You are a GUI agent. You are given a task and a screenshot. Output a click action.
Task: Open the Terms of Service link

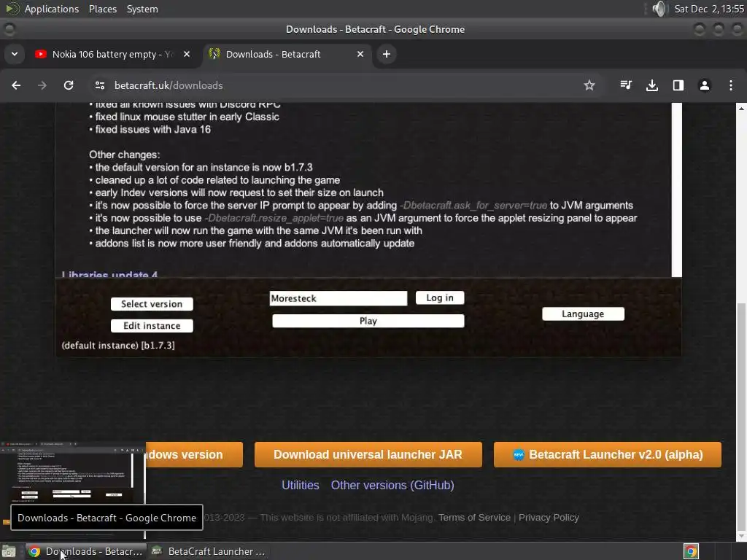(474, 518)
